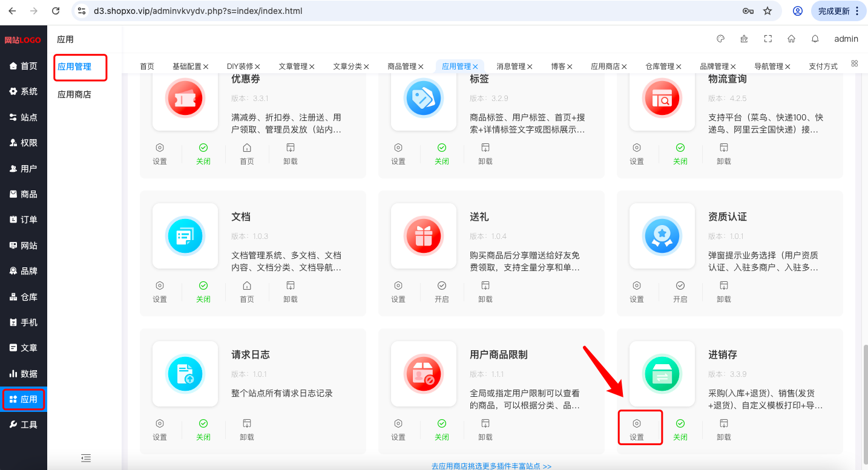Open the 工具 sidebar menu
868x470 pixels.
coord(24,425)
